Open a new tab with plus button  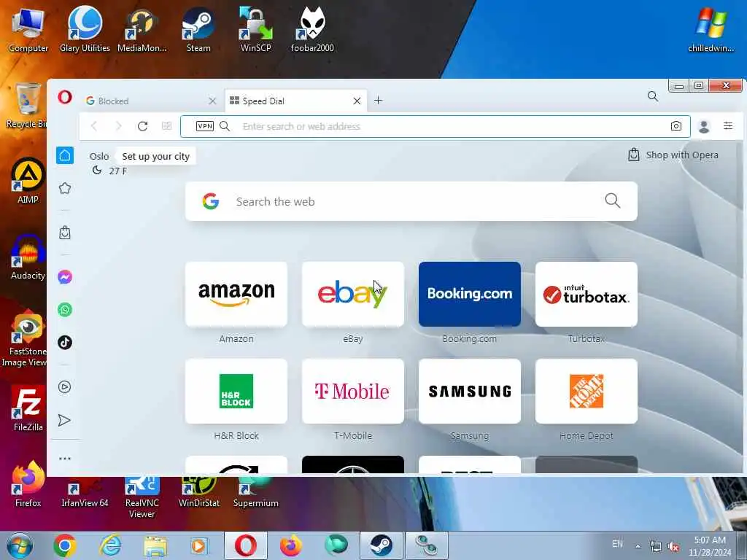pos(379,101)
